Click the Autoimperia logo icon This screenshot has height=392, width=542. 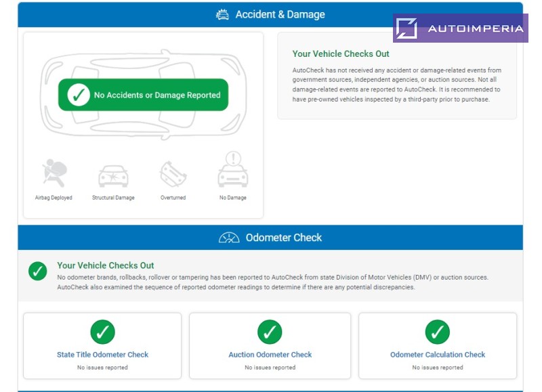[x=406, y=28]
